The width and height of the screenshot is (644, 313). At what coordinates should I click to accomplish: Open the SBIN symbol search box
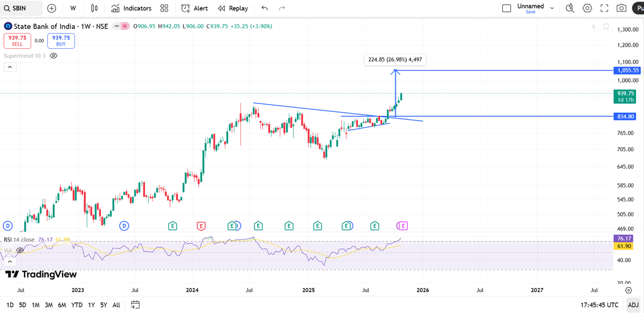(21, 8)
